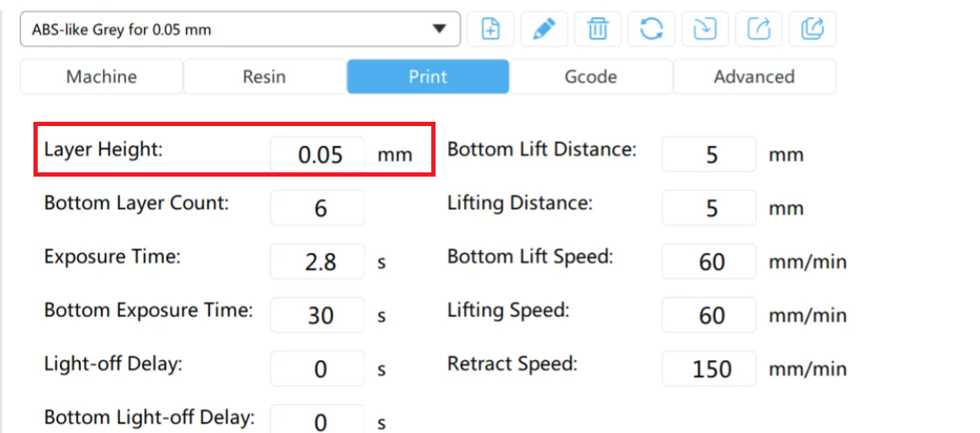This screenshot has width=980, height=433.
Task: Click the "Lifting Speed:" label
Action: point(508,311)
